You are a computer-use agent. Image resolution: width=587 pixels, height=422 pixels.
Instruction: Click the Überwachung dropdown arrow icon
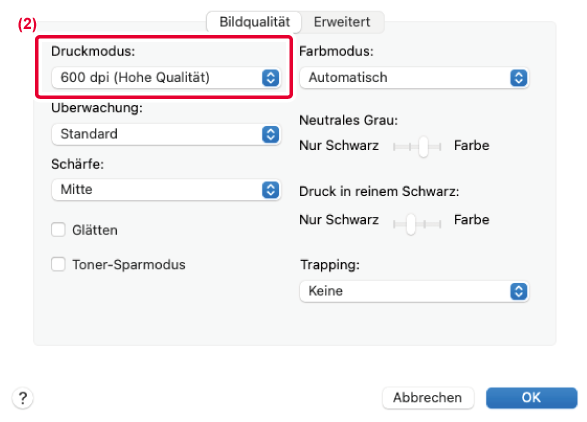pyautogui.click(x=270, y=134)
